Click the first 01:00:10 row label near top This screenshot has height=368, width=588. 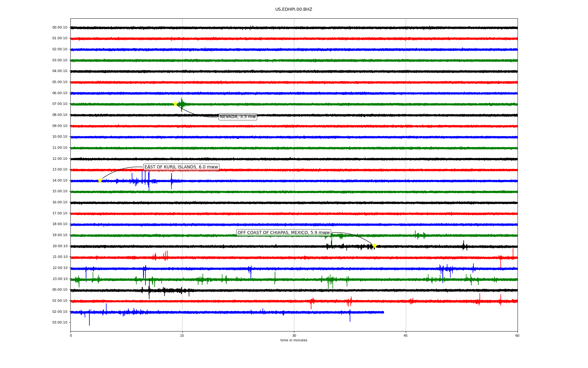pos(60,38)
